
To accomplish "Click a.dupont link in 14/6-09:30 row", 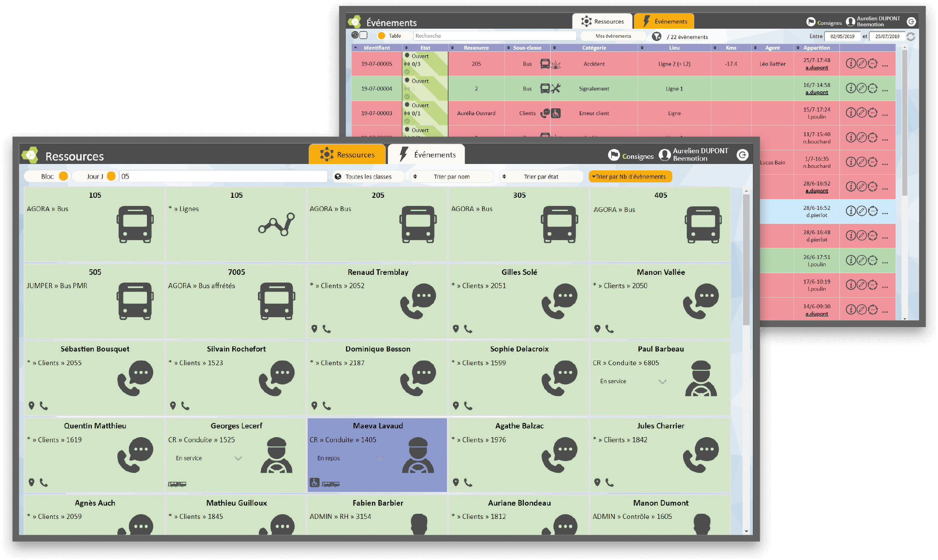I will [816, 314].
